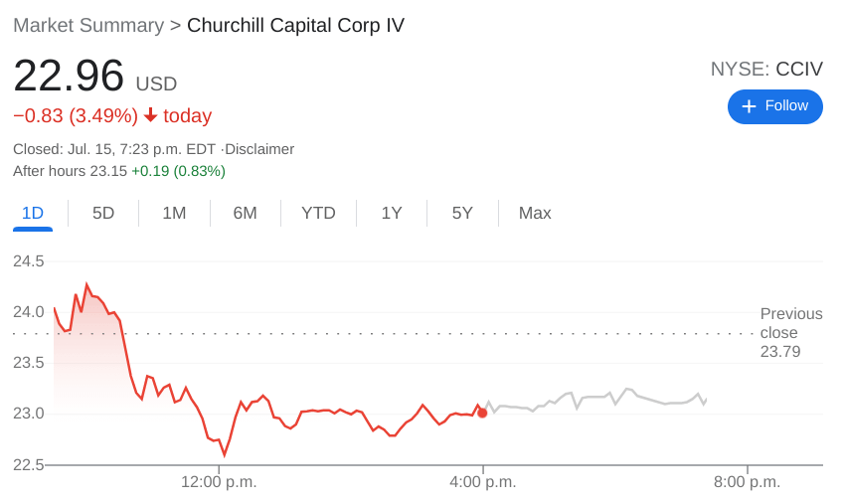Click the red closing price dot

tap(482, 413)
